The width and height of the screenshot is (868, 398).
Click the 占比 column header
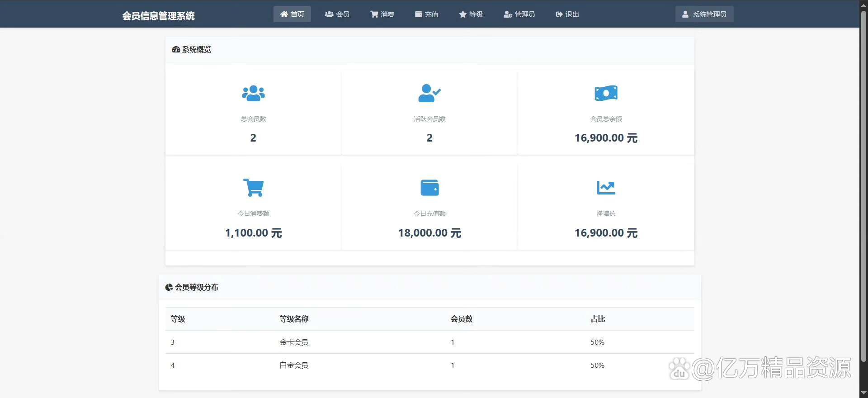click(598, 319)
